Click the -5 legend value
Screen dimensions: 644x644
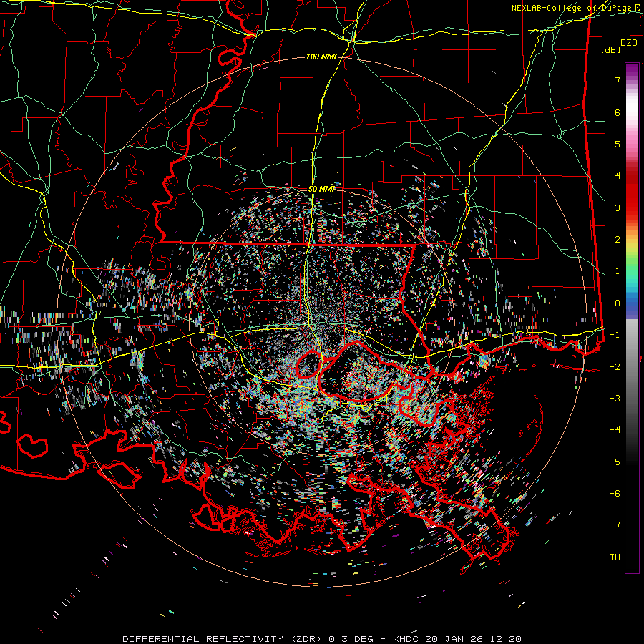coord(615,462)
